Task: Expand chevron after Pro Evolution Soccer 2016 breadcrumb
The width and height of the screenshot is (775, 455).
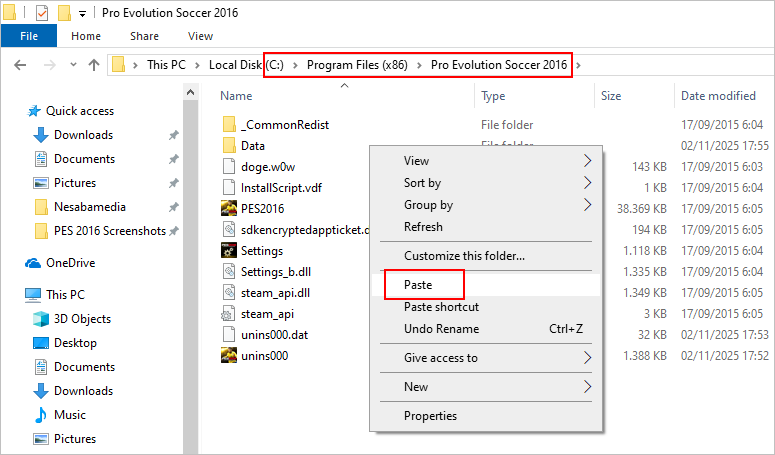Action: click(x=578, y=65)
